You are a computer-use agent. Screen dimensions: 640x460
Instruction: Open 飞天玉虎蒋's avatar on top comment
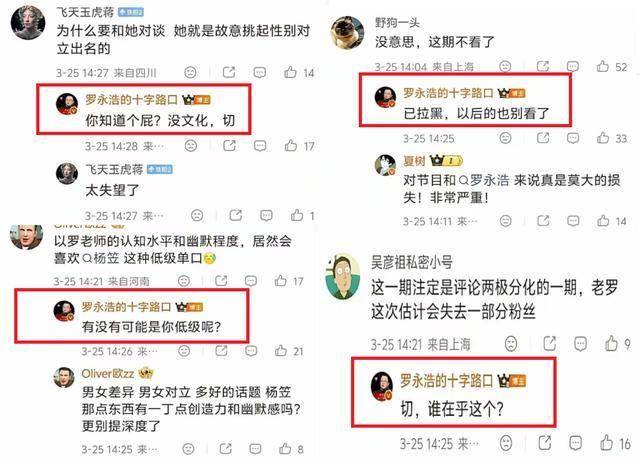(28, 22)
